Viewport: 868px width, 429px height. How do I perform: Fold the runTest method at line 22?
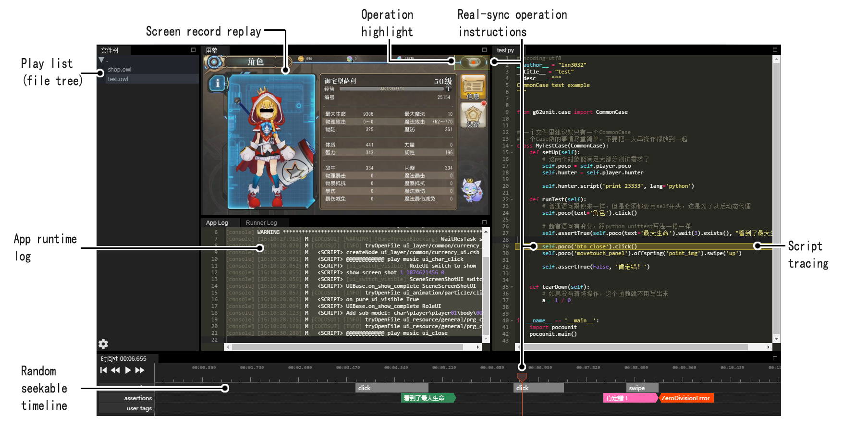point(512,199)
